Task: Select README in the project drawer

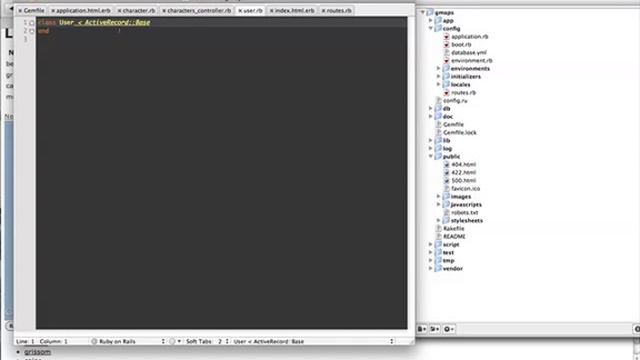Action: click(454, 236)
